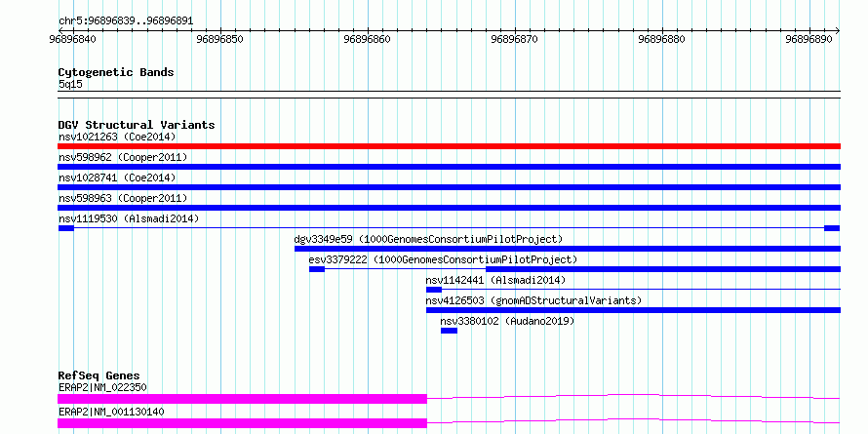The width and height of the screenshot is (868, 434).
Task: Click the intron line of ERAP2|NM_022350
Action: point(634,396)
